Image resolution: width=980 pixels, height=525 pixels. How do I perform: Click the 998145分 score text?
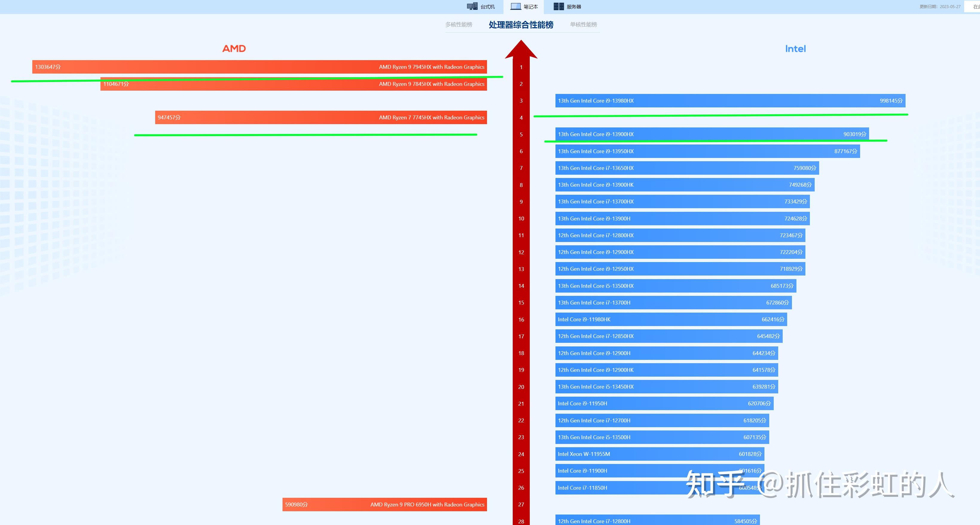(x=891, y=101)
